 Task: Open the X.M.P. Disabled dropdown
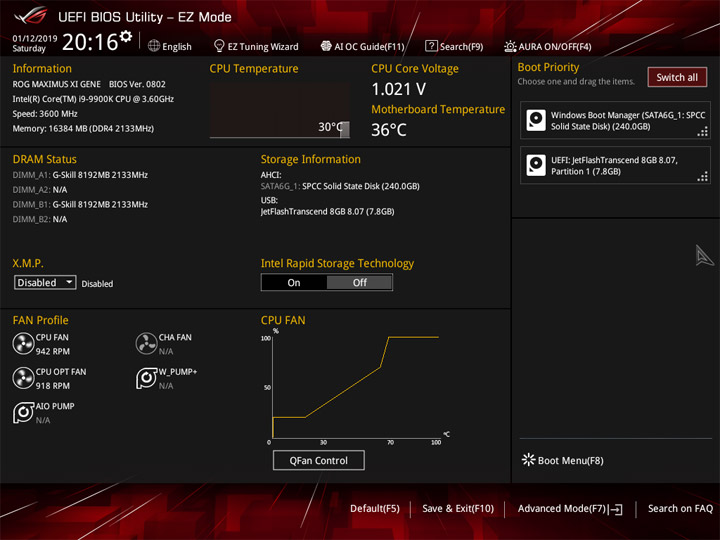pos(45,282)
